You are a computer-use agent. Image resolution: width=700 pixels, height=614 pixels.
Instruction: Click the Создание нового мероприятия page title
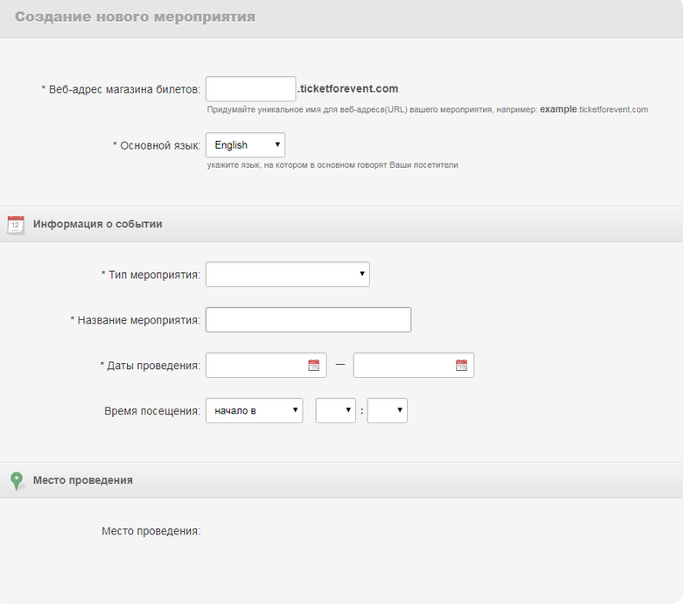[x=136, y=17]
